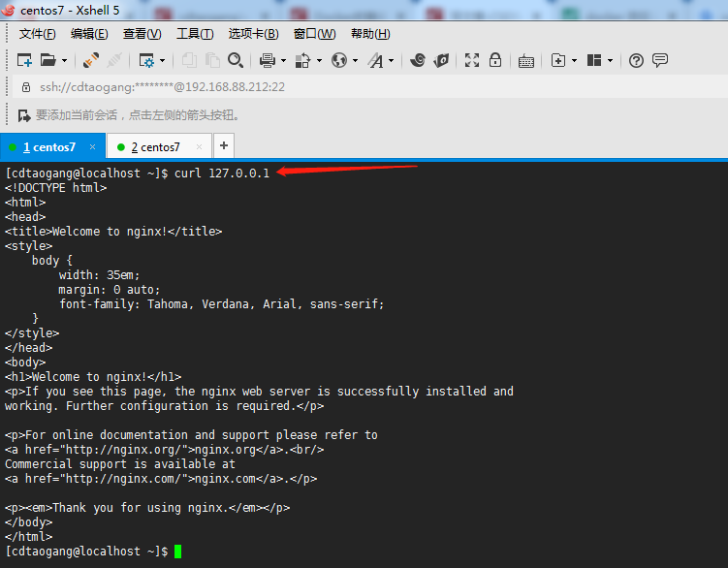Add a new tab with plus button
This screenshot has width=728, height=568.
(224, 145)
